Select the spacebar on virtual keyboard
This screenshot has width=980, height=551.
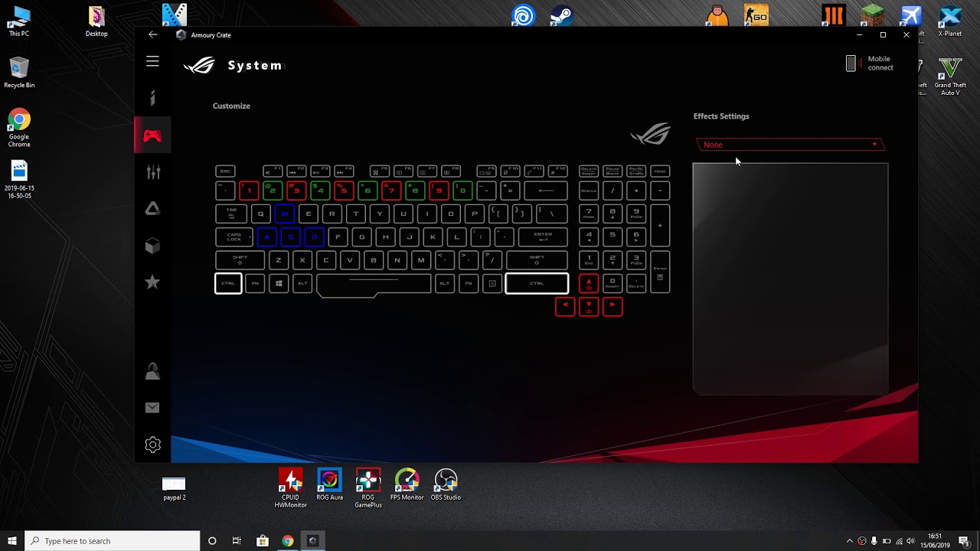[x=374, y=285]
